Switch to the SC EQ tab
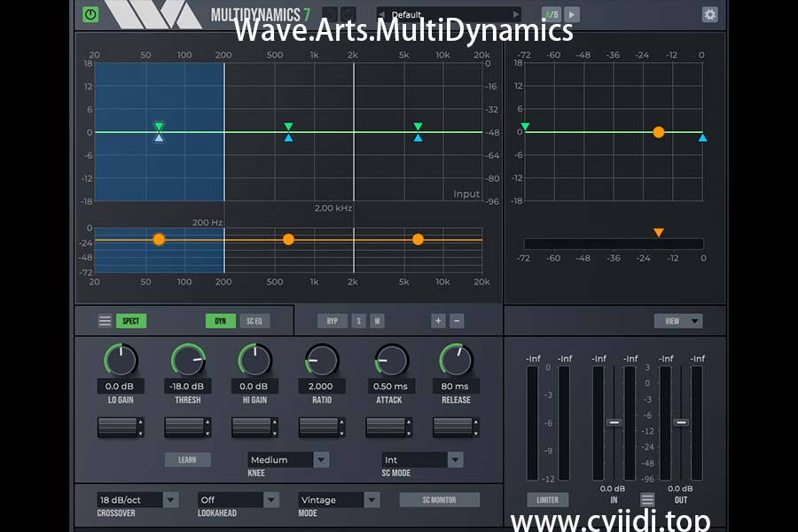Screen dimensions: 798x532 (x=254, y=321)
